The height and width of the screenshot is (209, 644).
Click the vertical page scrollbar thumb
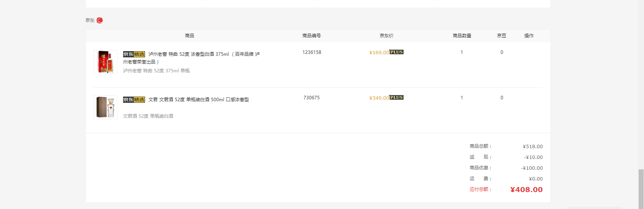pos(641,189)
